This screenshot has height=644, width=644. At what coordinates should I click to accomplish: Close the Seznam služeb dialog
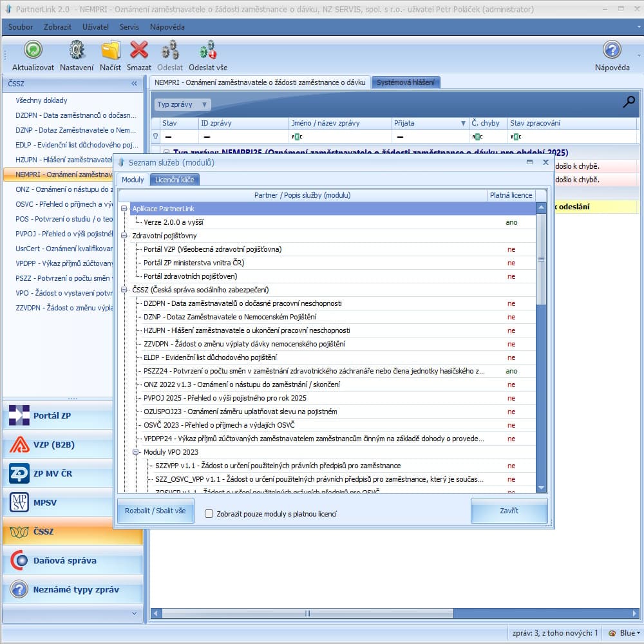pos(546,162)
